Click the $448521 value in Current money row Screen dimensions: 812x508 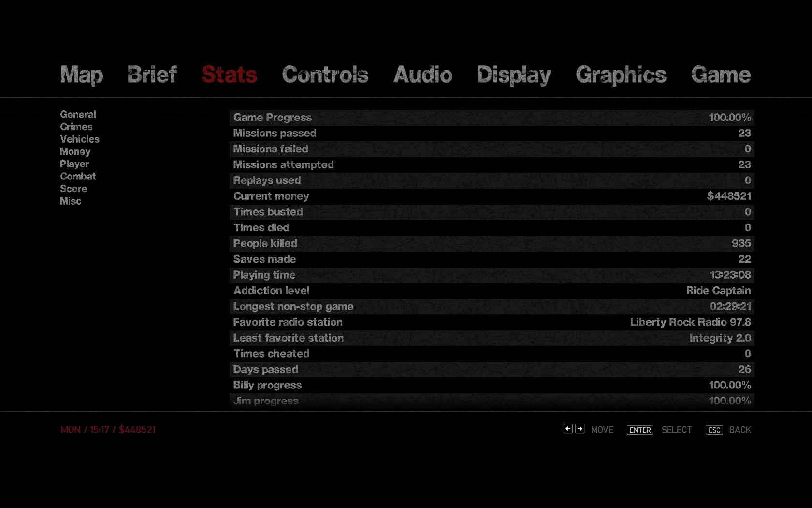729,196
